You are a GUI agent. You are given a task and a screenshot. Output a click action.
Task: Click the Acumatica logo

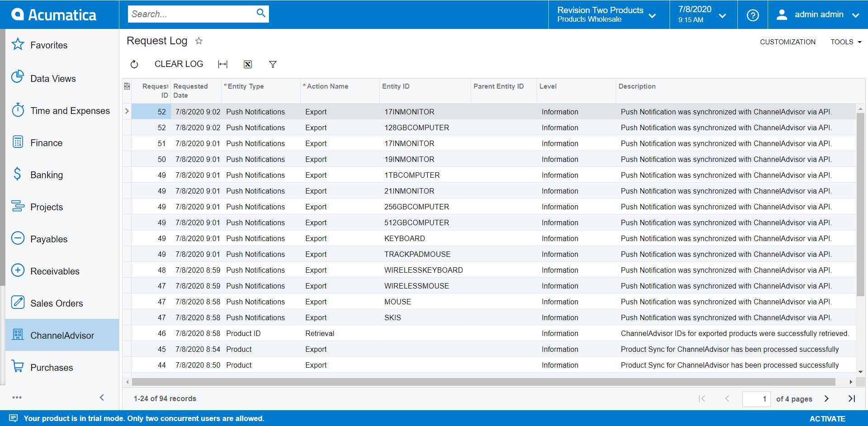[x=54, y=15]
